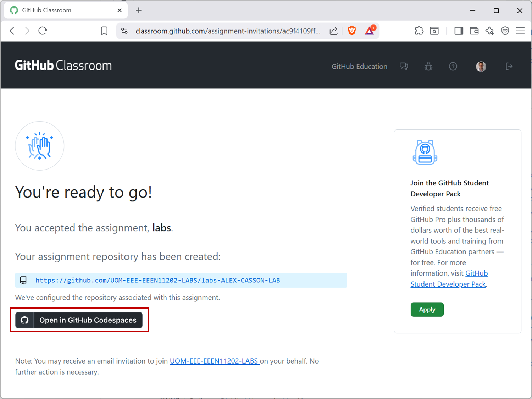Click the browser address bar URL

pyautogui.click(x=228, y=31)
